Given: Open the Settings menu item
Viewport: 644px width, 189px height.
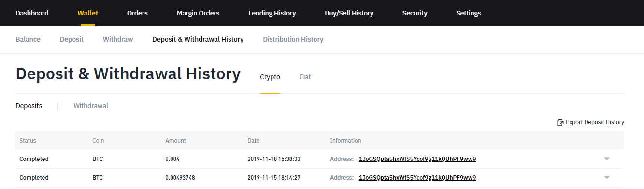Looking at the screenshot, I should 469,13.
